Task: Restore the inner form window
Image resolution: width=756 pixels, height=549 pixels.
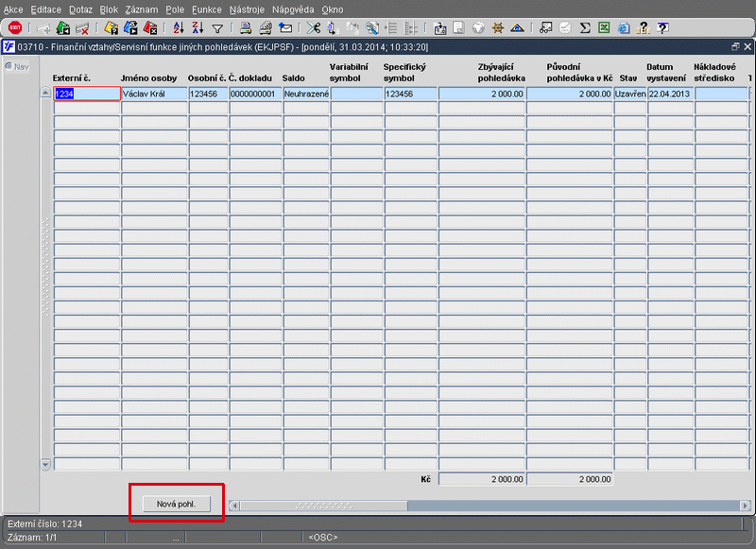Action: click(x=735, y=46)
